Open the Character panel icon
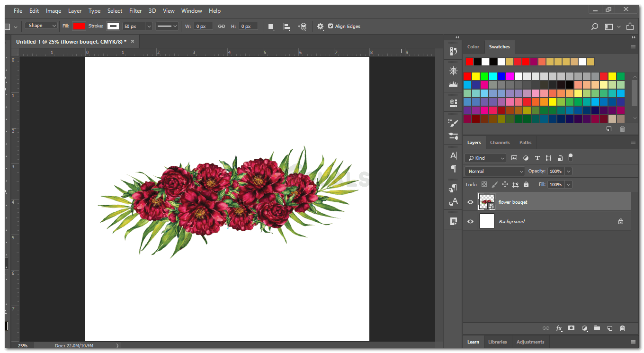The image size is (644, 353). tap(453, 155)
